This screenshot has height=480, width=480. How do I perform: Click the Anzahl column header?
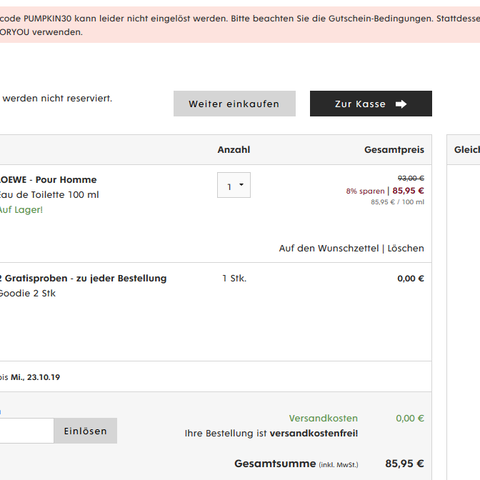tap(234, 150)
